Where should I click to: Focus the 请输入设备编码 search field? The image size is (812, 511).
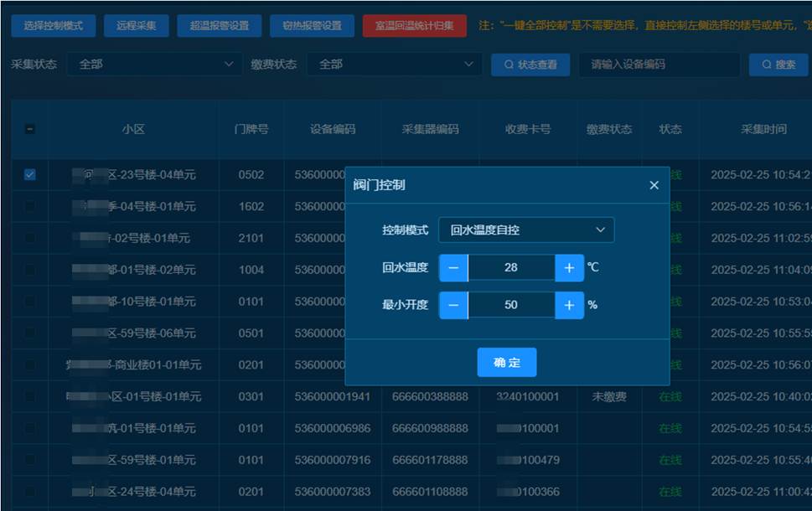pos(658,65)
